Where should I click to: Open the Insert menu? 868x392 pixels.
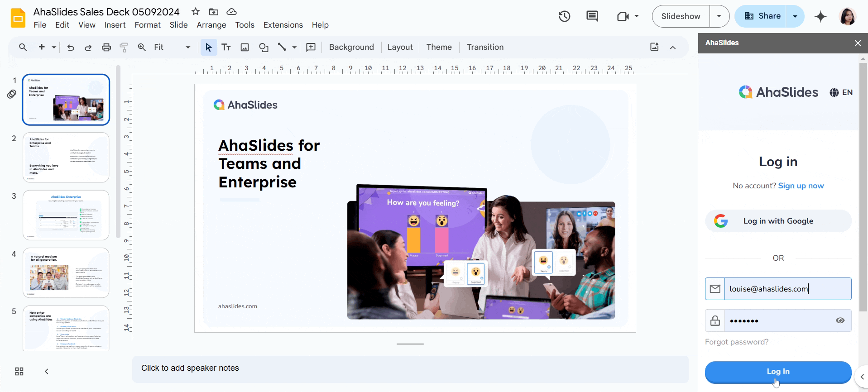(x=115, y=25)
